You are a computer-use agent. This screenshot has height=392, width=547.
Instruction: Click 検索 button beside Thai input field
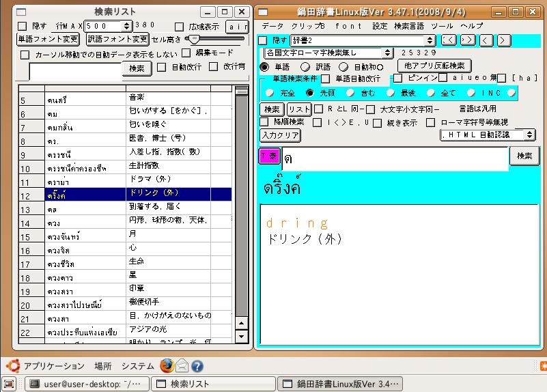(x=524, y=156)
